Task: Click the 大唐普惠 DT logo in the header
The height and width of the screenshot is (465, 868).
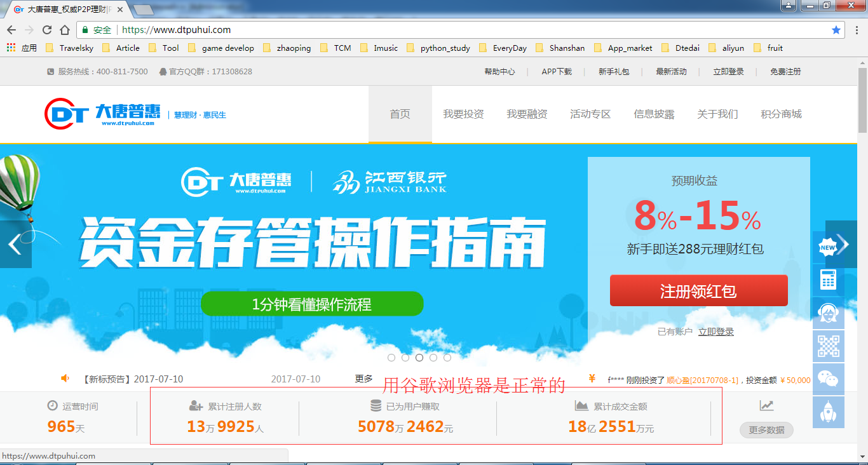Action: pyautogui.click(x=103, y=114)
